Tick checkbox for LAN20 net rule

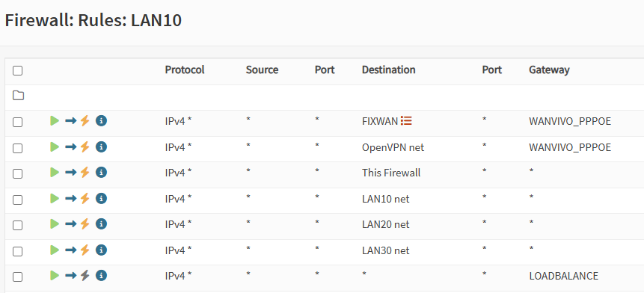click(x=17, y=225)
